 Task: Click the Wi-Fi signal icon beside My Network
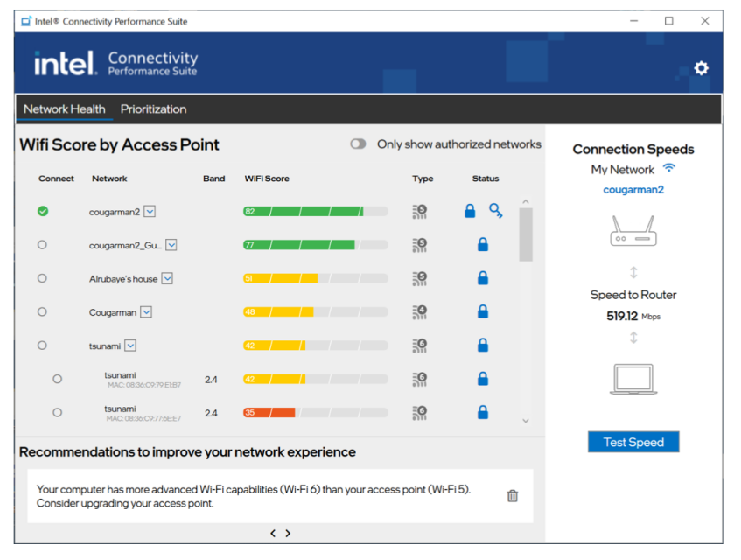tap(669, 168)
